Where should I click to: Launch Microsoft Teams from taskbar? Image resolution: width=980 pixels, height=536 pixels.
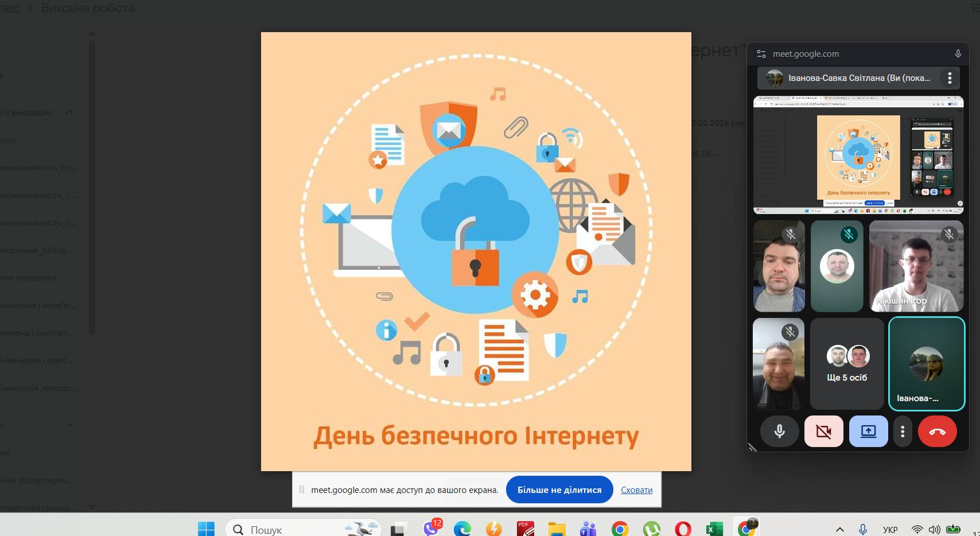tap(588, 529)
